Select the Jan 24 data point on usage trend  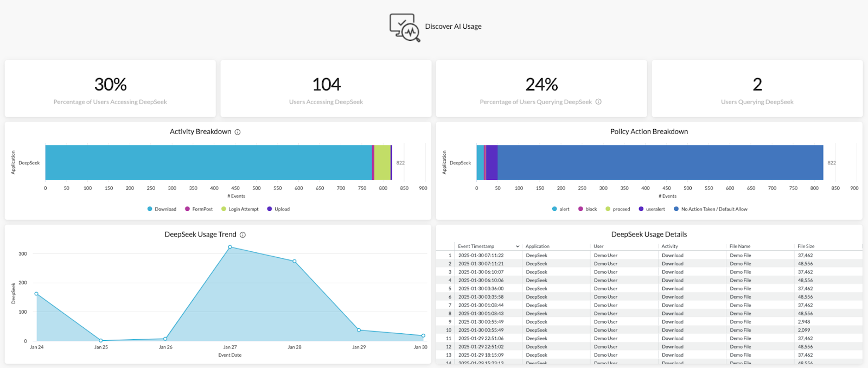tap(36, 294)
